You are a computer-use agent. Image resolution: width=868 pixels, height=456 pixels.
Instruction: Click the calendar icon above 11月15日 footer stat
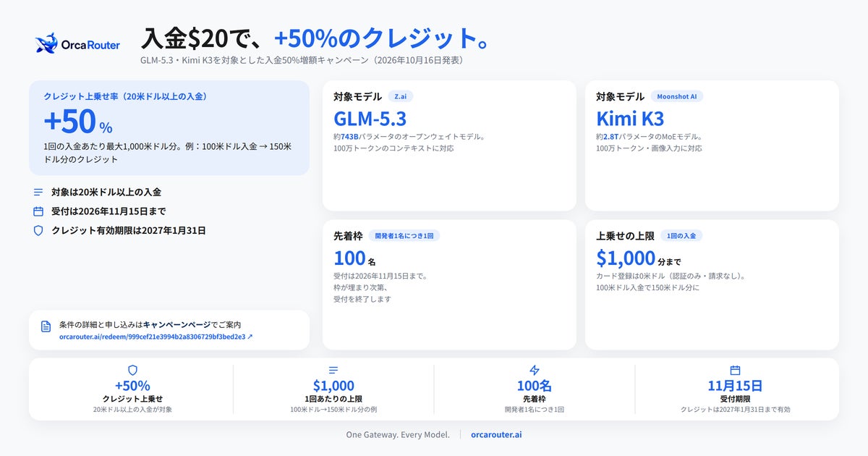click(x=735, y=370)
